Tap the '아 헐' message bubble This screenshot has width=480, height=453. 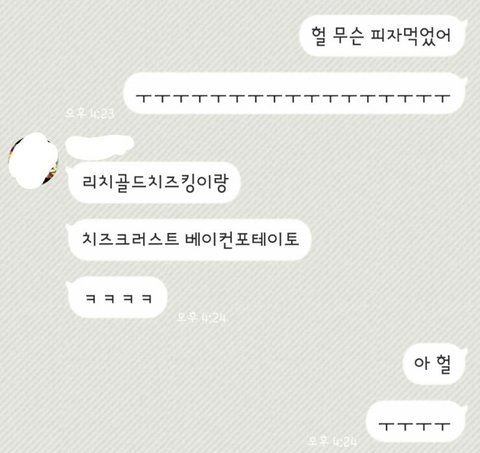click(x=435, y=364)
